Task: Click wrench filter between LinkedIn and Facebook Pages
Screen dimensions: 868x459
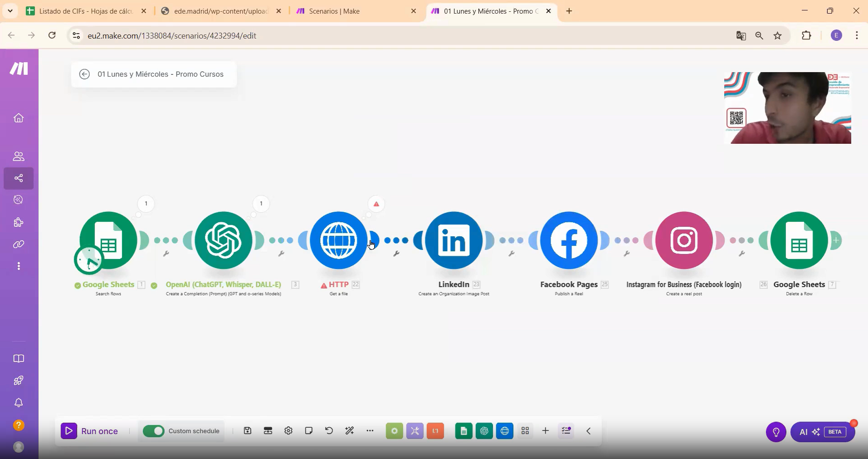Action: click(512, 254)
